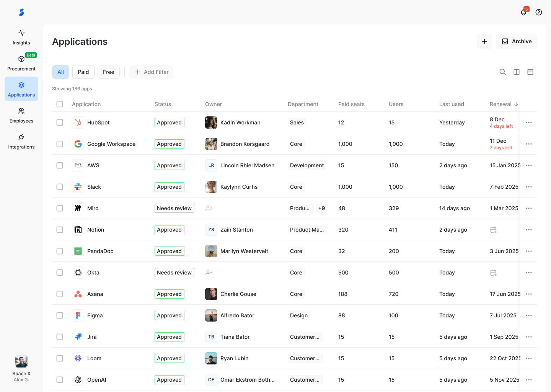
Task: Click the Notion logo icon
Action: click(x=78, y=230)
